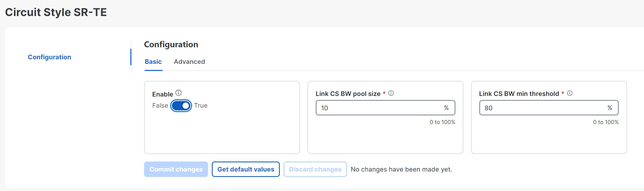This screenshot has width=644, height=191.
Task: Click the True label beside the Enable switch
Action: click(201, 106)
